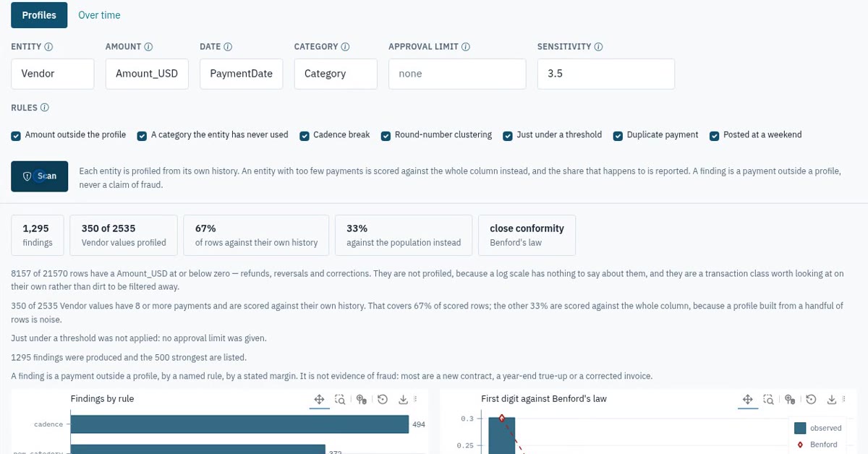The image size is (868, 454).
Task: Switch to the Over time tab
Action: coord(99,15)
